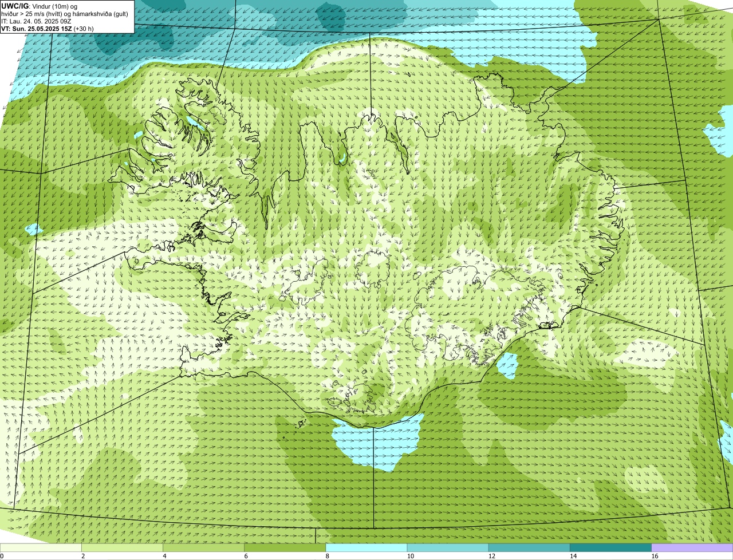Click the 8–10 m/s light cyan legend segment
Image resolution: width=733 pixels, height=560 pixels.
click(x=366, y=547)
